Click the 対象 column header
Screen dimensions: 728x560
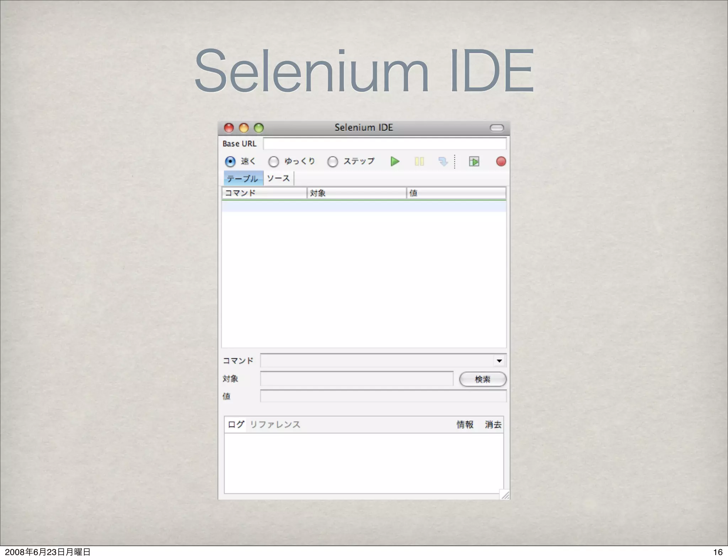[x=356, y=193]
